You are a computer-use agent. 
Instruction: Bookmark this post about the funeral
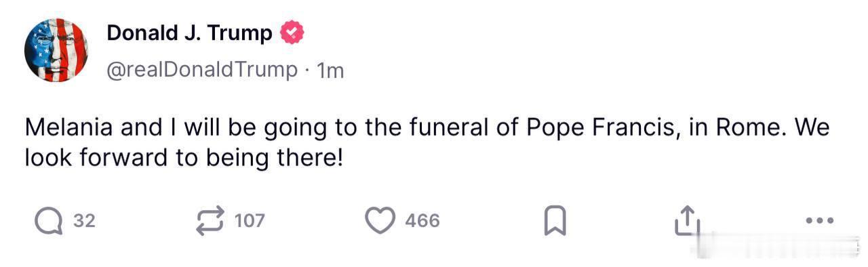555,221
